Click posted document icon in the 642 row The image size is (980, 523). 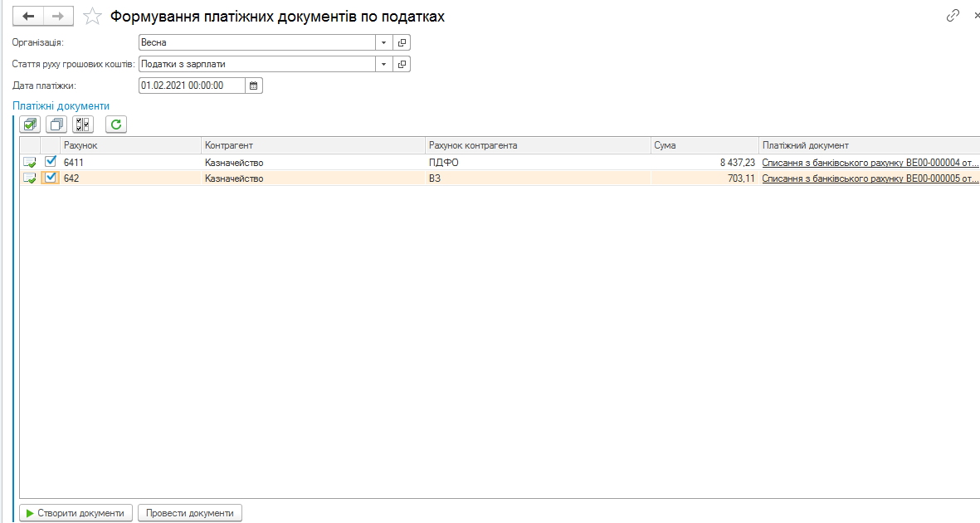(x=29, y=178)
